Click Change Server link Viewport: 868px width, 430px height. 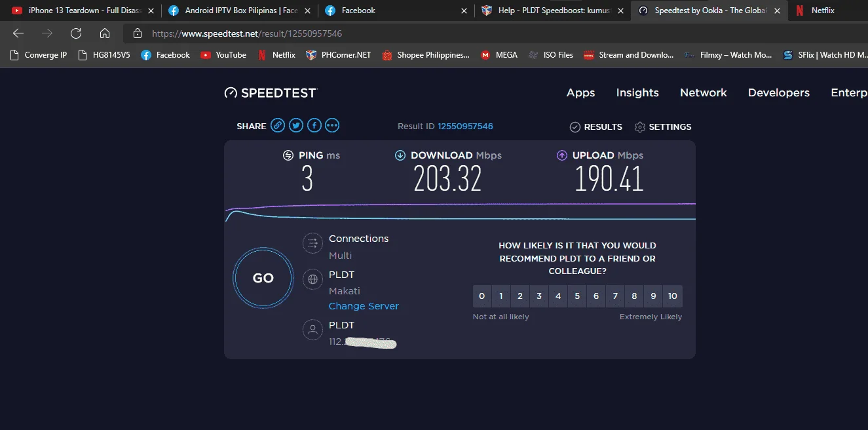364,306
